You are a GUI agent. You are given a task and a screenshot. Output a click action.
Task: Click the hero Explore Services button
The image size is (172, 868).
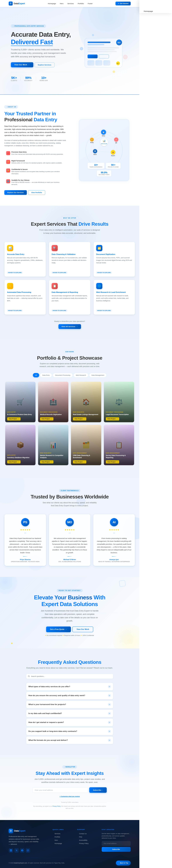[44, 65]
